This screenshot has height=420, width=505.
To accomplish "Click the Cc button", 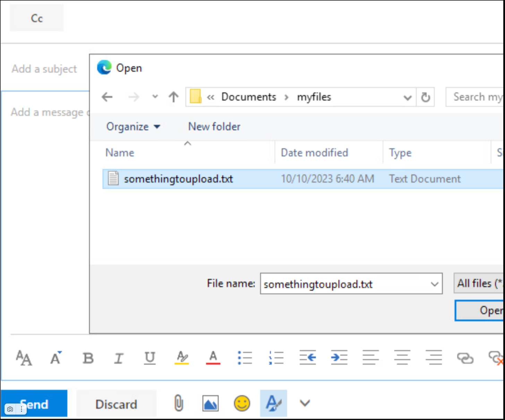I will pyautogui.click(x=37, y=18).
